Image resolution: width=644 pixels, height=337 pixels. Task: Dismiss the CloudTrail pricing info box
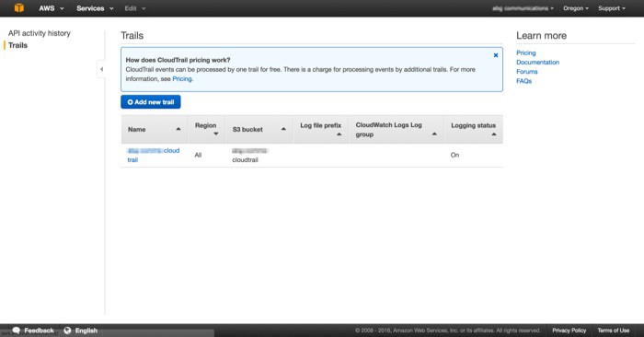(x=496, y=55)
